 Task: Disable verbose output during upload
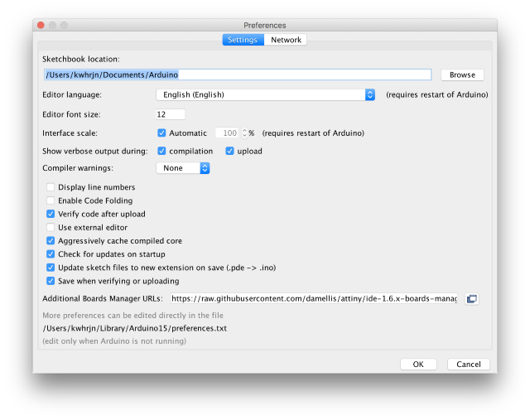point(229,151)
